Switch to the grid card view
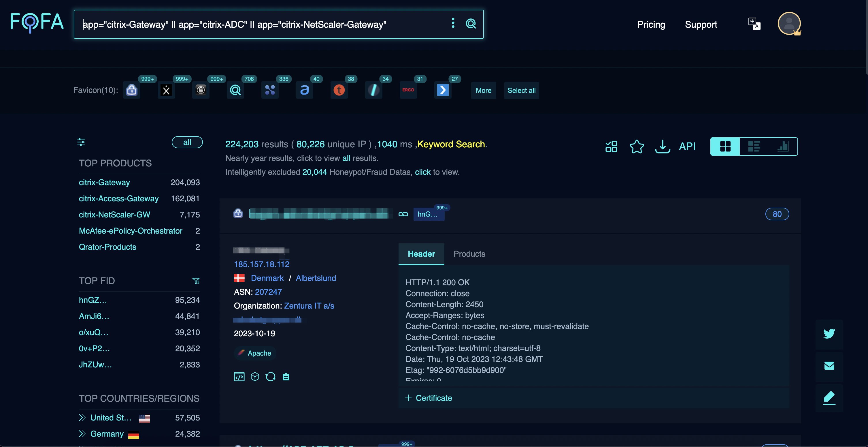This screenshot has width=868, height=447. pos(725,146)
